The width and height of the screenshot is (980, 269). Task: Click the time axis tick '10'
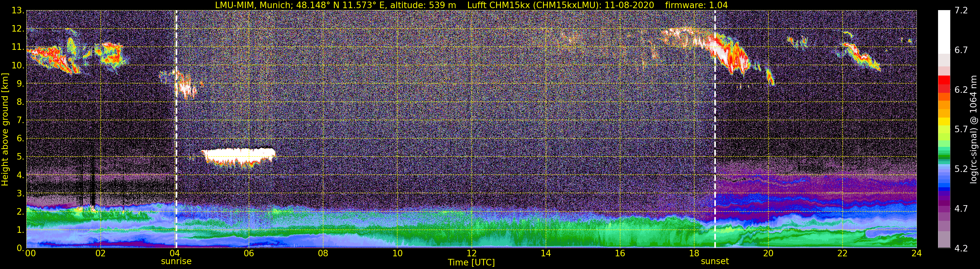[x=397, y=253]
